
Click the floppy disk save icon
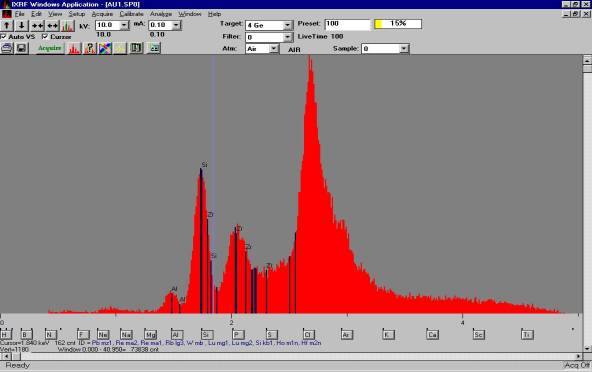[x=22, y=48]
